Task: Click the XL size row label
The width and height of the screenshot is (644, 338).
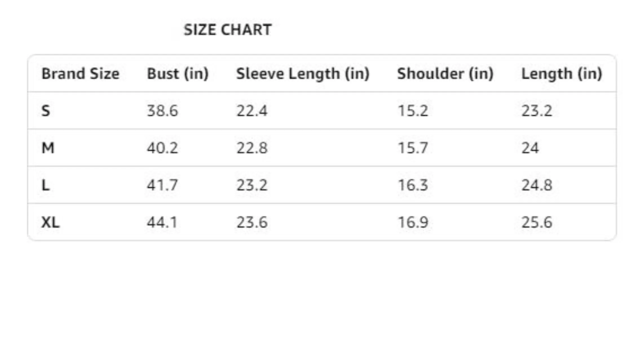Action: coord(50,223)
